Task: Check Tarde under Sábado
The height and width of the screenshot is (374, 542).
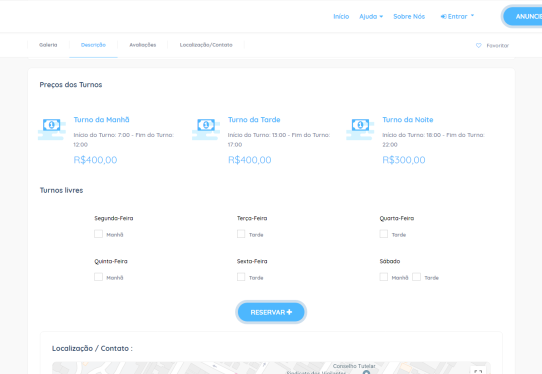Action: pyautogui.click(x=417, y=277)
